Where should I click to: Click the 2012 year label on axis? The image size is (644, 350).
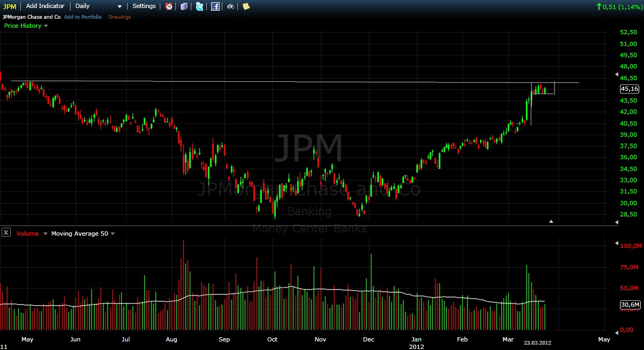click(x=416, y=346)
